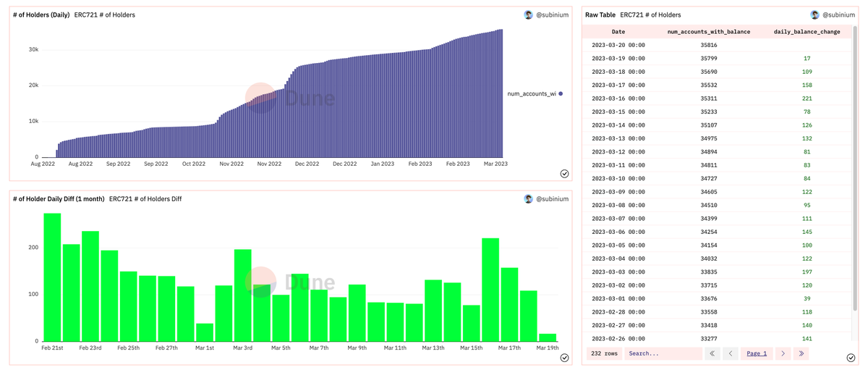This screenshot has height=370, width=868.
Task: Open the '# of Holder Daily Diff (1 month)' title
Action: point(59,198)
